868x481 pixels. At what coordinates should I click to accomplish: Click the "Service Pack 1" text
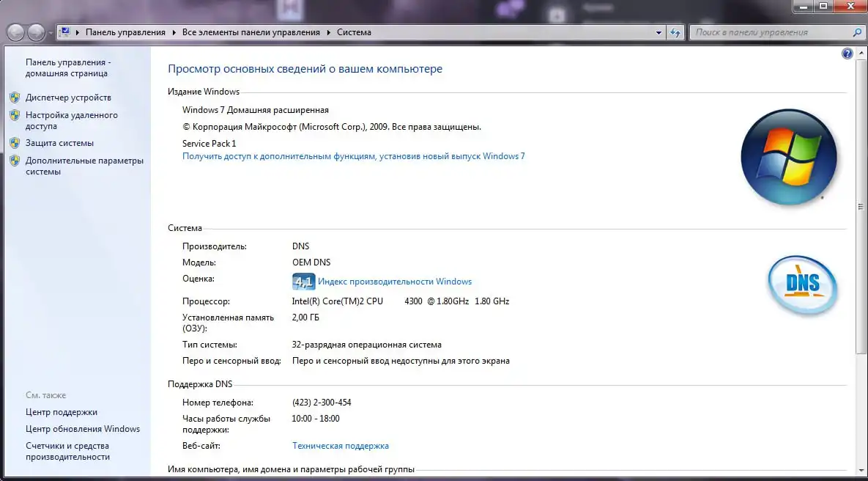click(209, 144)
